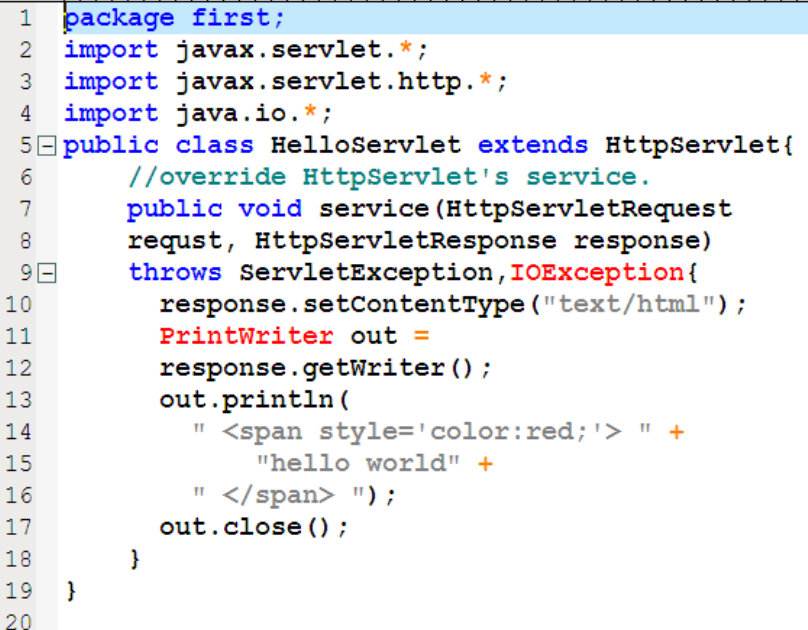
Task: Click 'response.getWriter()' on line 12
Action: (318, 368)
